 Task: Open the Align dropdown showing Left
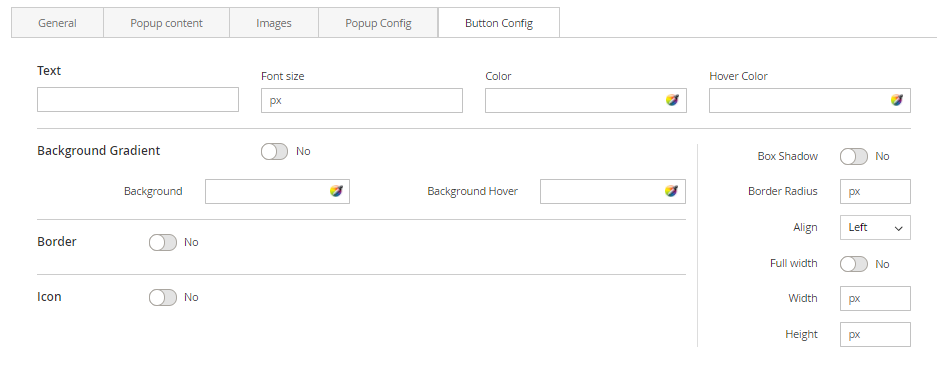(875, 227)
